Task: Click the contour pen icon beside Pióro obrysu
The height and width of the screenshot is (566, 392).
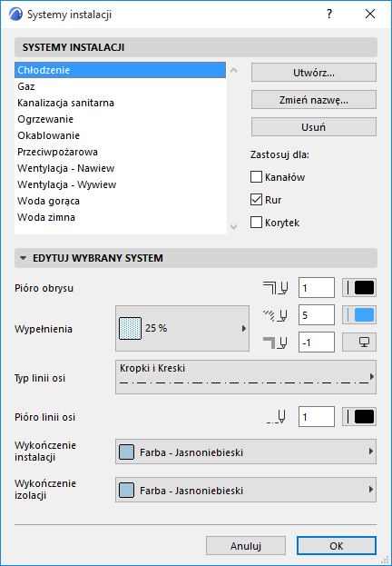Action: point(276,288)
